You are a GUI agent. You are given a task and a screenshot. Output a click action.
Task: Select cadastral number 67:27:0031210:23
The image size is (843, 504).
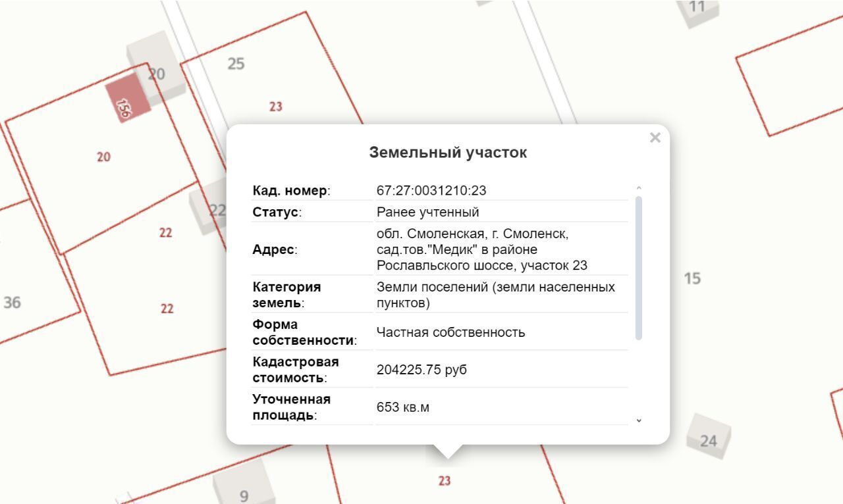point(431,191)
